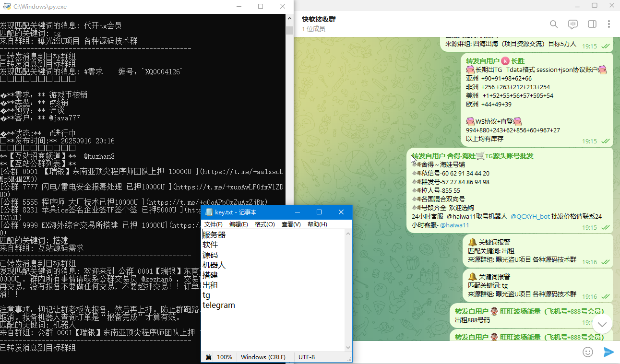
Task: Click Notepad's scroll-down arrow
Action: pyautogui.click(x=348, y=348)
